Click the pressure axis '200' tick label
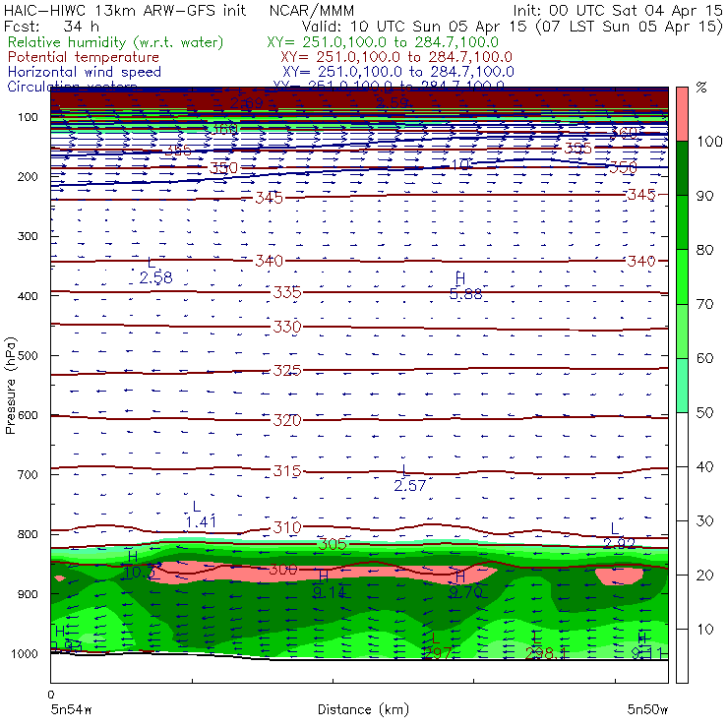The width and height of the screenshot is (728, 728). tap(28, 176)
